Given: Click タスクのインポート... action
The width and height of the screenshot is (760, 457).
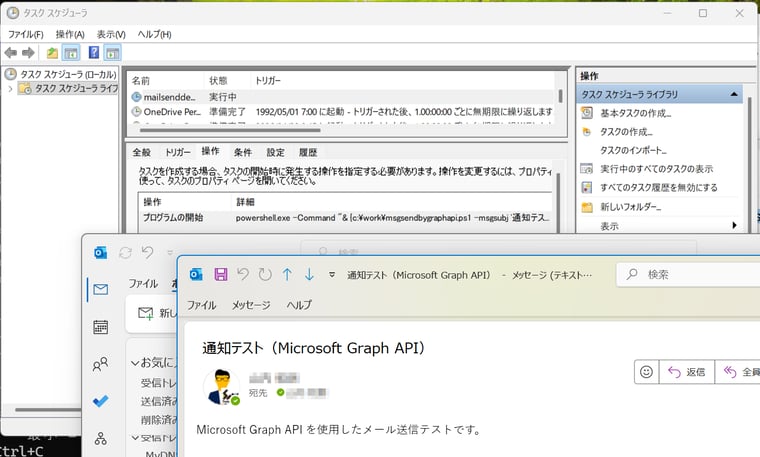Looking at the screenshot, I should [x=633, y=150].
